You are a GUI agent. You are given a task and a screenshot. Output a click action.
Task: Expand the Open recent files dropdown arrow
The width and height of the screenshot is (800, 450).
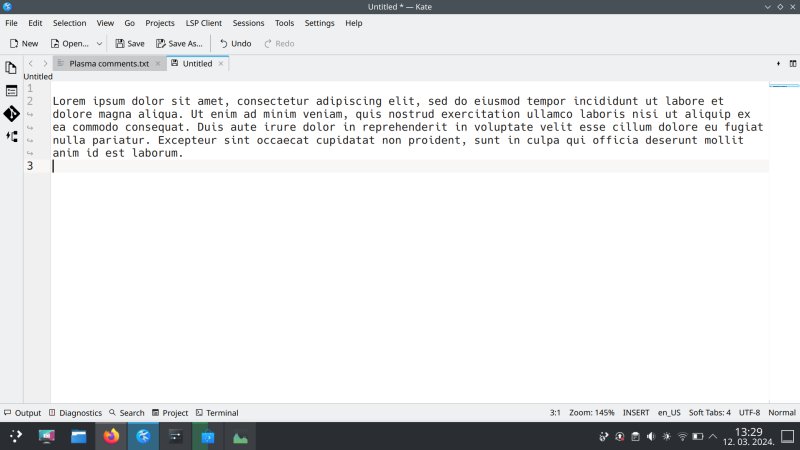pos(99,44)
